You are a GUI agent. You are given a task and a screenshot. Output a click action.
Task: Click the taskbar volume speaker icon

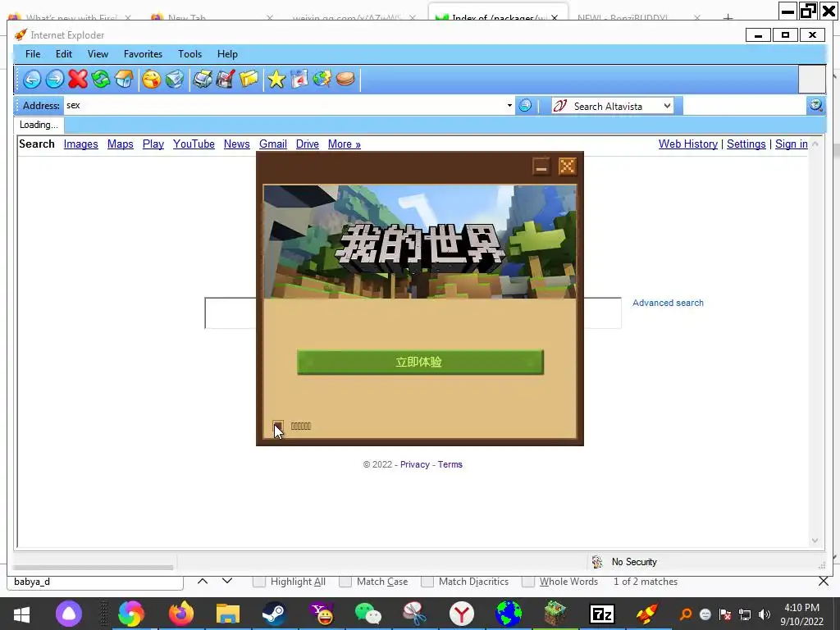(x=764, y=614)
